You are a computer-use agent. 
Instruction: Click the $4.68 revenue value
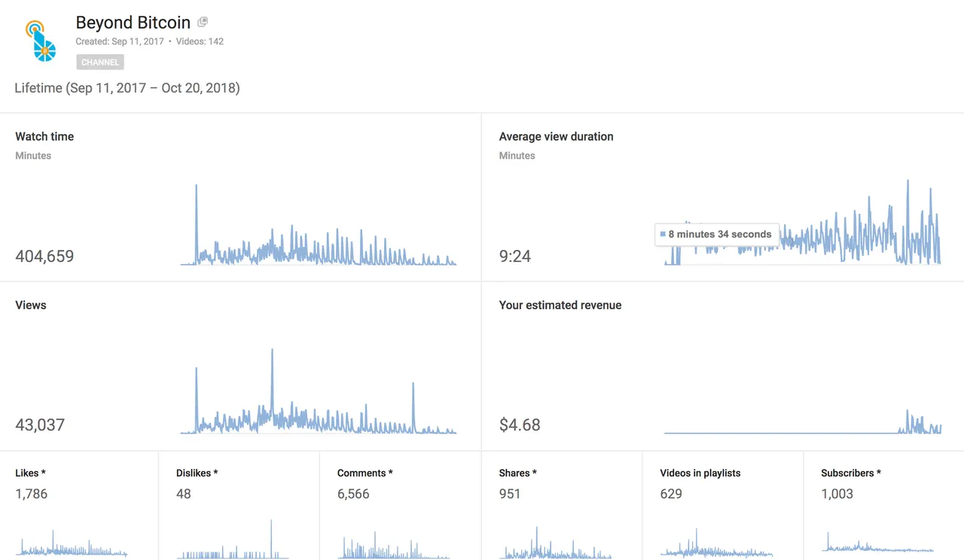(x=520, y=425)
